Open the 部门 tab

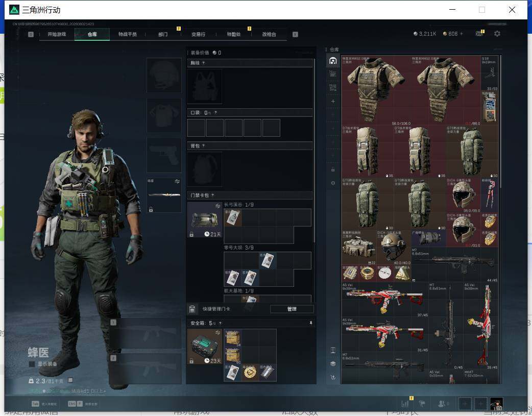pyautogui.click(x=163, y=34)
